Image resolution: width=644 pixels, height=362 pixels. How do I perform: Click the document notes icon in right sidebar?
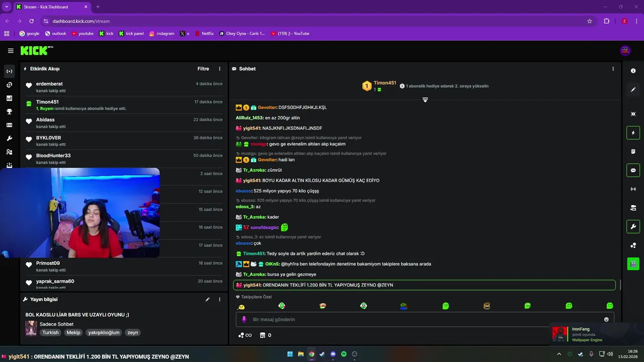tap(633, 151)
